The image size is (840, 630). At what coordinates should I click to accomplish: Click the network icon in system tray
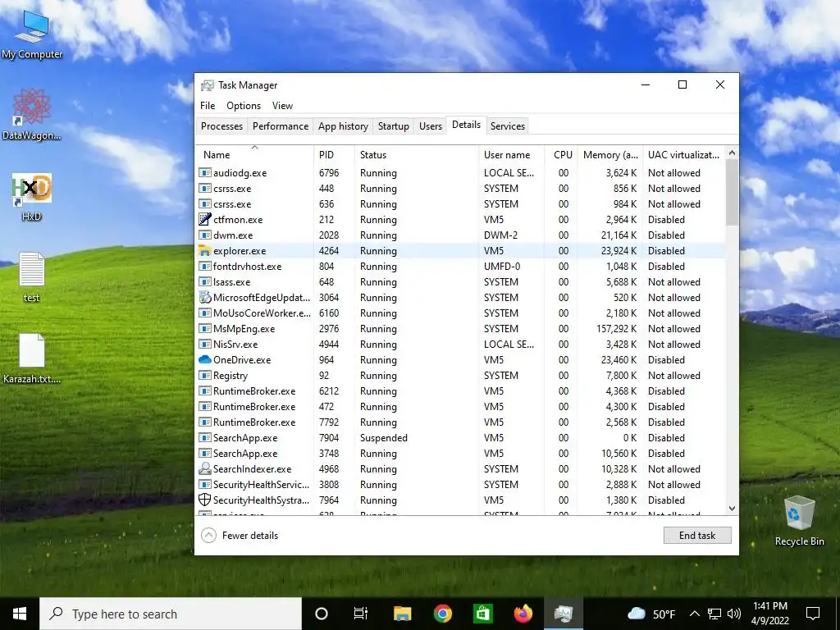click(714, 614)
